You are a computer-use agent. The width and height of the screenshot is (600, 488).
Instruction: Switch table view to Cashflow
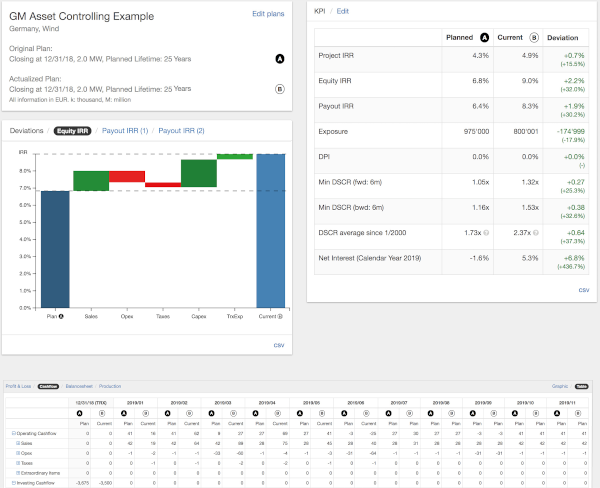coord(49,384)
